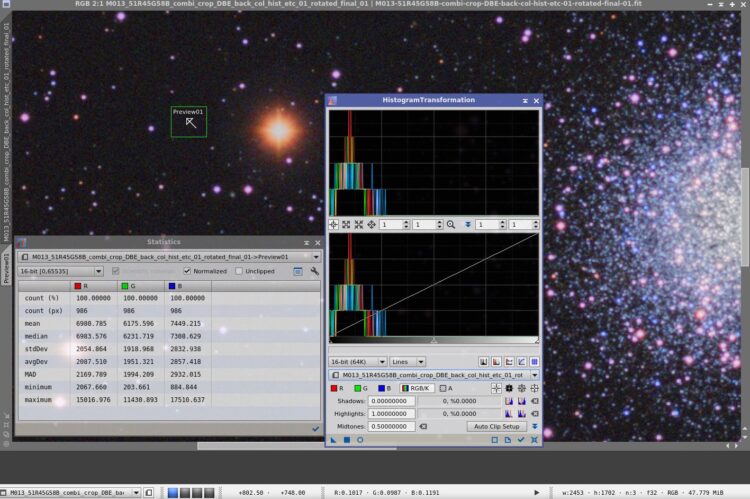Select the R red channel button

337,388
